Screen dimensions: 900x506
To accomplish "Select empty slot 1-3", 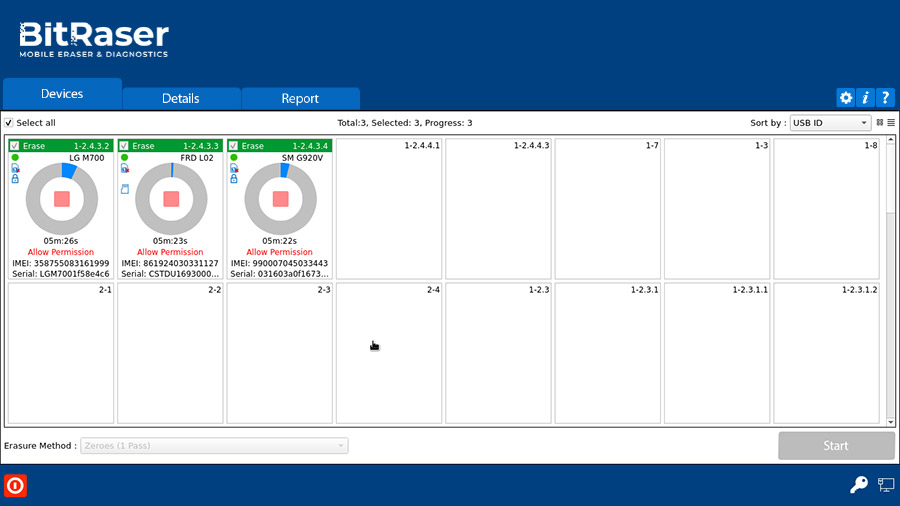I will [717, 209].
